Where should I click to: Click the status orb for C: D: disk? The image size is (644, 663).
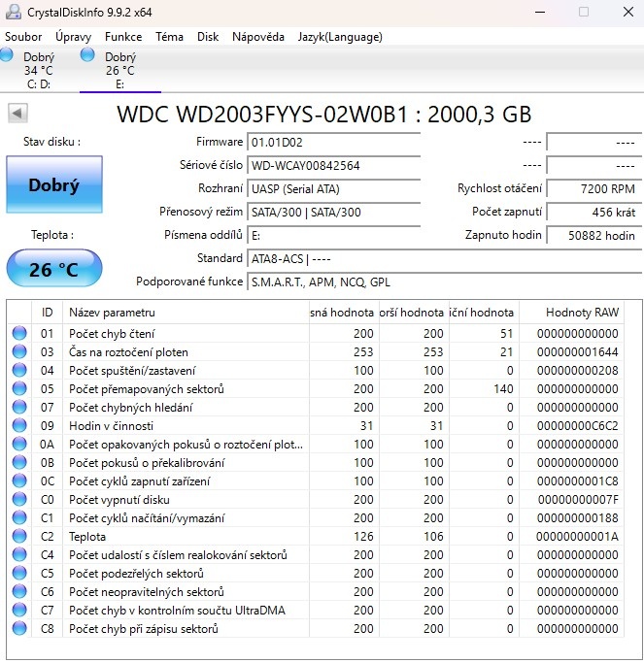pyautogui.click(x=7, y=55)
